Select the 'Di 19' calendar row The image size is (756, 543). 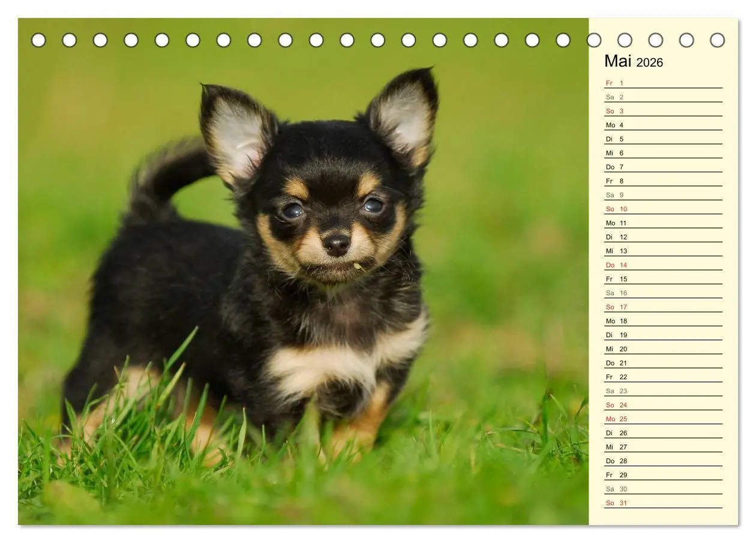[663, 335]
